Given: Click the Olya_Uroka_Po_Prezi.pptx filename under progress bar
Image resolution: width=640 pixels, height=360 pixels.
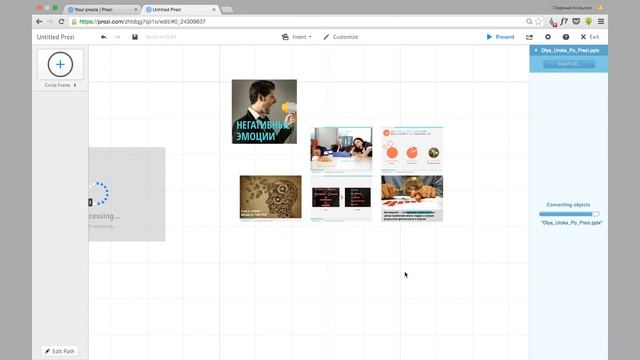Looking at the screenshot, I should click(571, 223).
